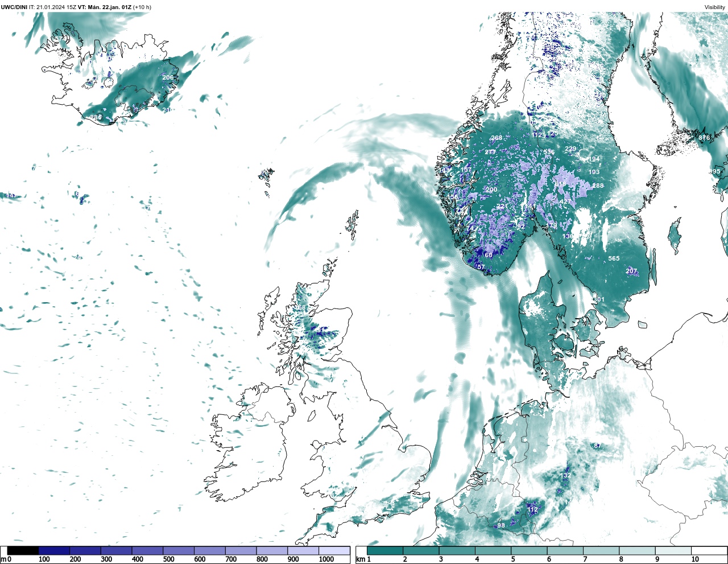Click the 206 value over Iceland
This screenshot has width=728, height=564.
click(x=168, y=77)
